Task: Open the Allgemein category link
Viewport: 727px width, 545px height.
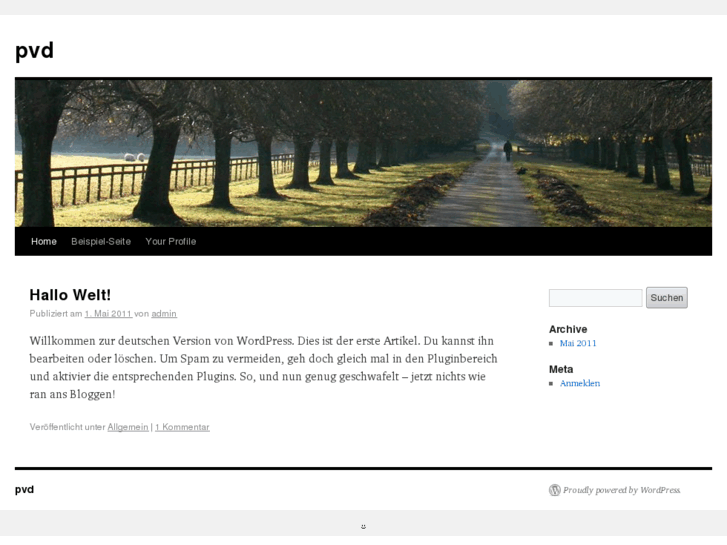Action: [x=128, y=427]
